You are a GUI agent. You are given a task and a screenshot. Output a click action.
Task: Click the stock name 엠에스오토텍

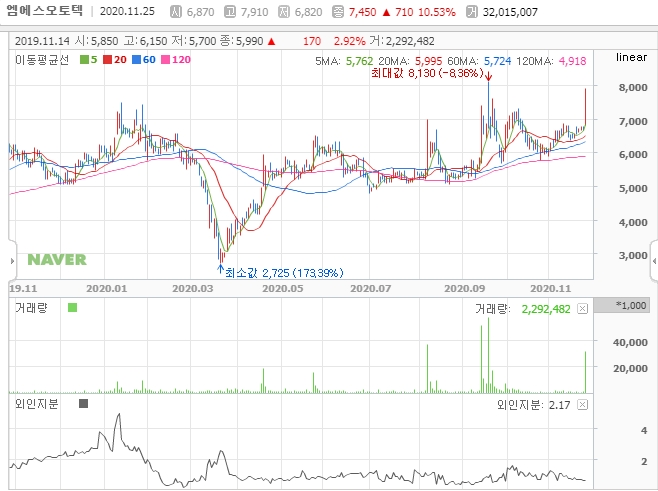[x=45, y=10]
